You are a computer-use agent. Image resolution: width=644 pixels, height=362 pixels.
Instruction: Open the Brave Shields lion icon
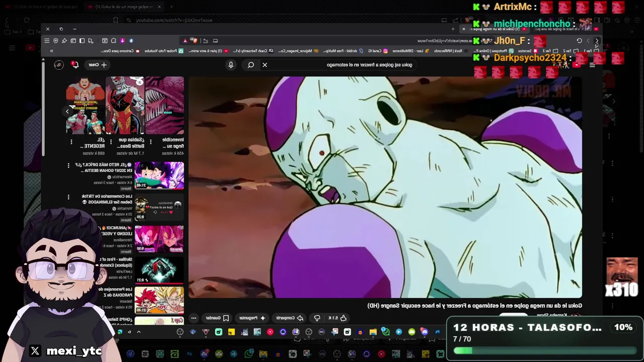(x=195, y=41)
